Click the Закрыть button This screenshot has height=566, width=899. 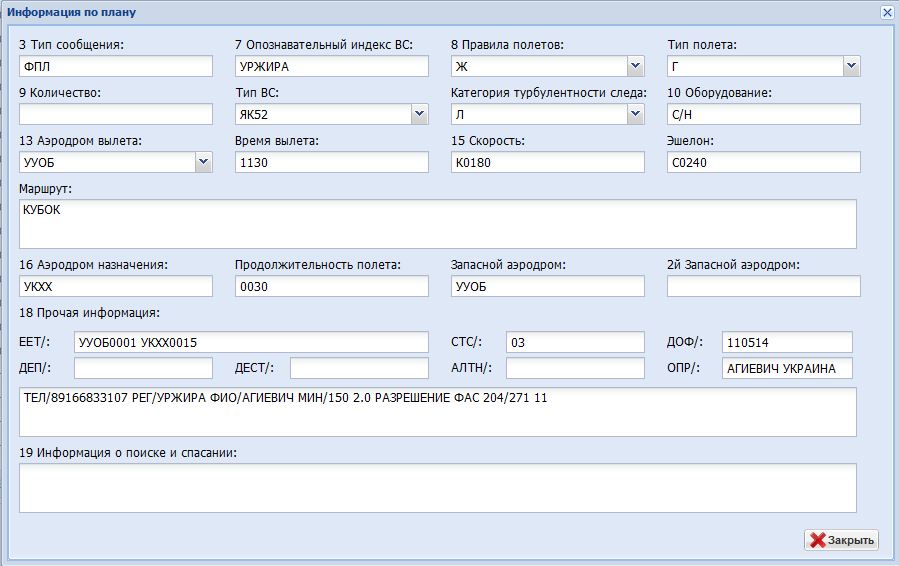[841, 540]
